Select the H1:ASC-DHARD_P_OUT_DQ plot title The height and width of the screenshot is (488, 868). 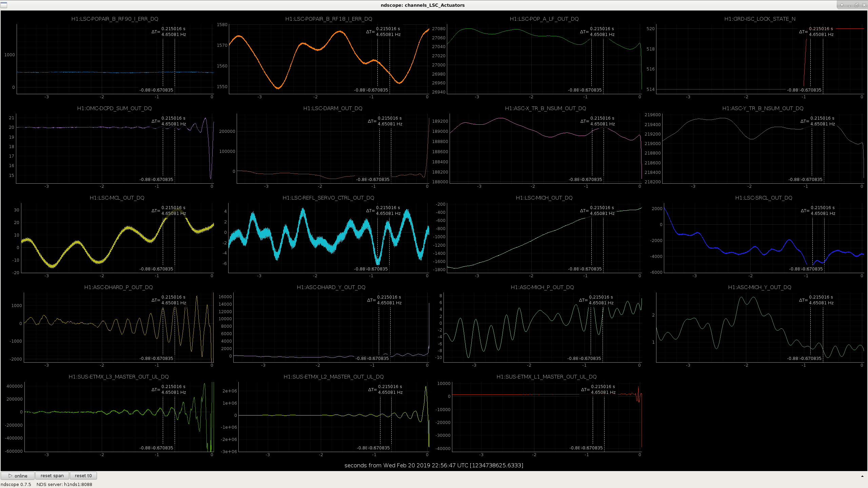click(x=118, y=287)
